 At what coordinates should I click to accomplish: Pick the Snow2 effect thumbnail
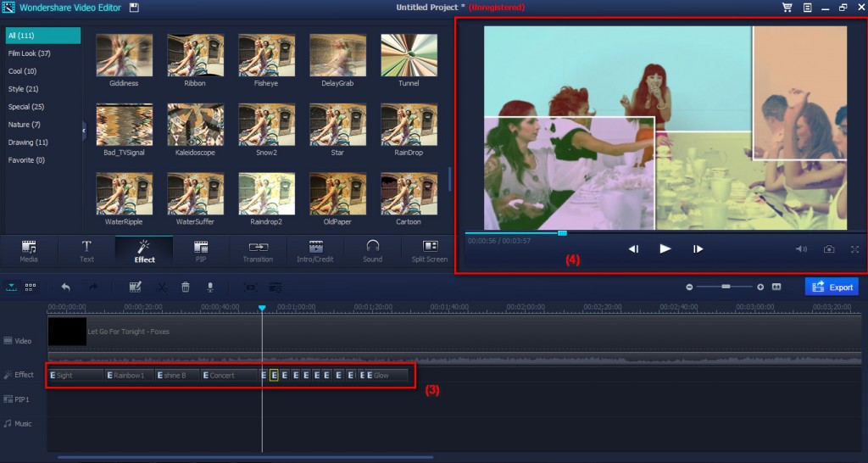point(266,124)
